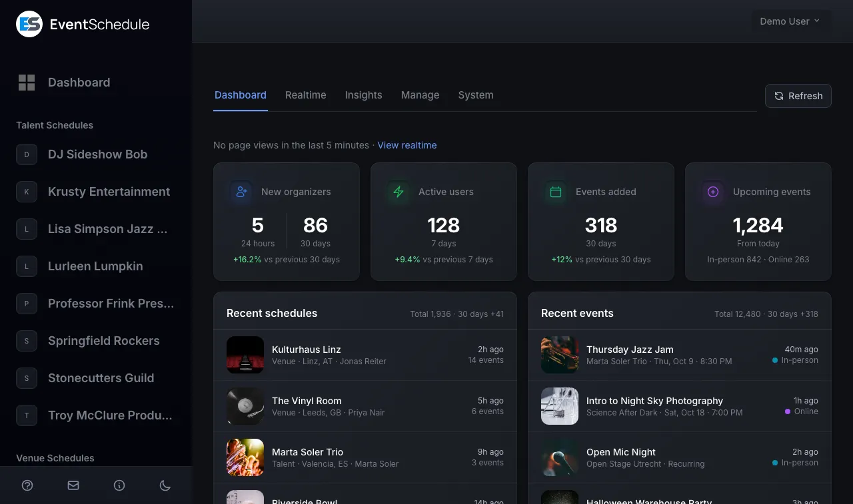This screenshot has width=853, height=504.
Task: Open Marta Soler Trio schedule title
Action: (x=307, y=452)
